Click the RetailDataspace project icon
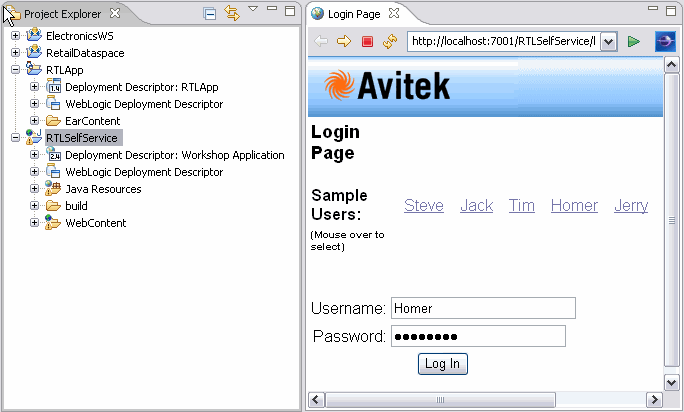Viewport: 684px width, 412px height. tap(34, 52)
